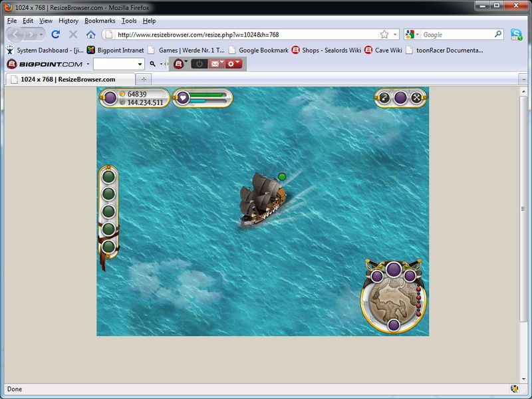Screen dimensions: 532x399
Task: Click the cyan bar under the health bar
Action: coord(198,101)
